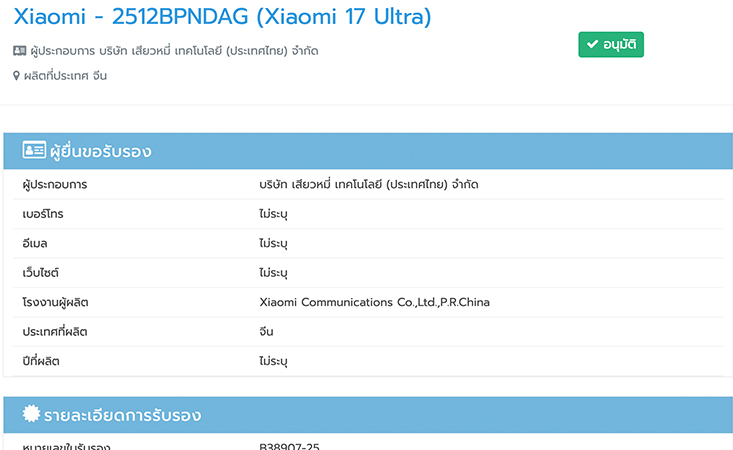
Task: Click the โรงงานผู้ผลิต row label
Action: (56, 302)
